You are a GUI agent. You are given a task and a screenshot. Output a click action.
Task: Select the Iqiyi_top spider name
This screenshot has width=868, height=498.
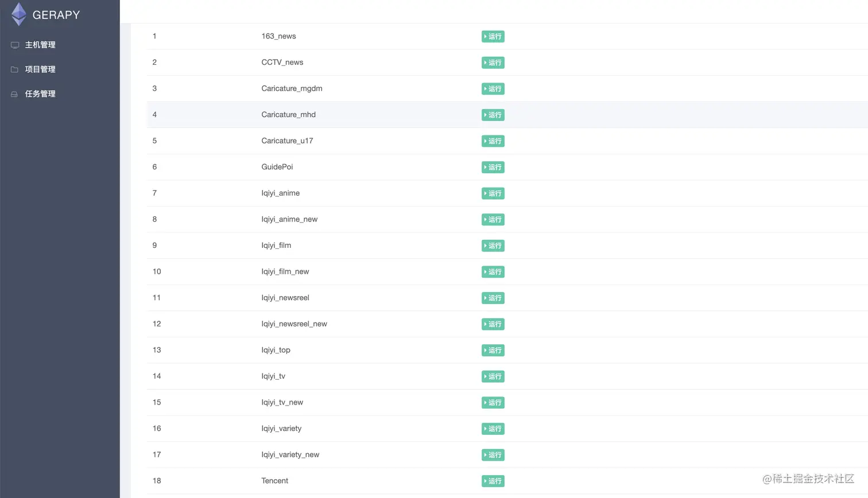coord(276,350)
